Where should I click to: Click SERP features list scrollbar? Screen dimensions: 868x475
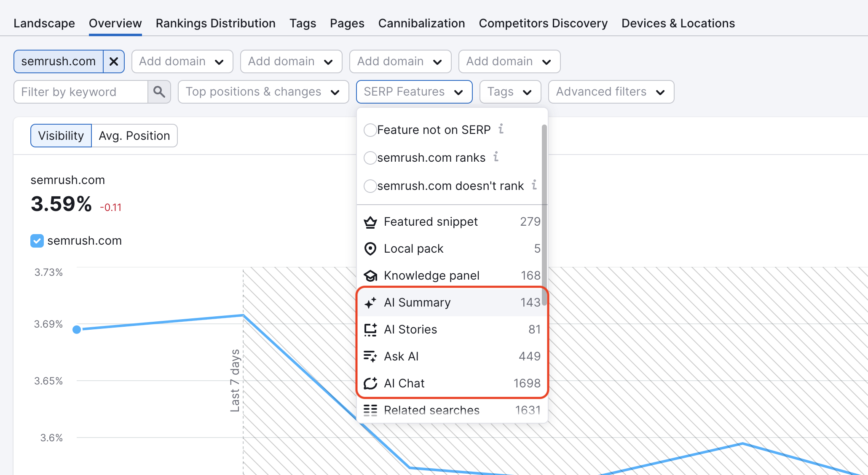pyautogui.click(x=544, y=215)
